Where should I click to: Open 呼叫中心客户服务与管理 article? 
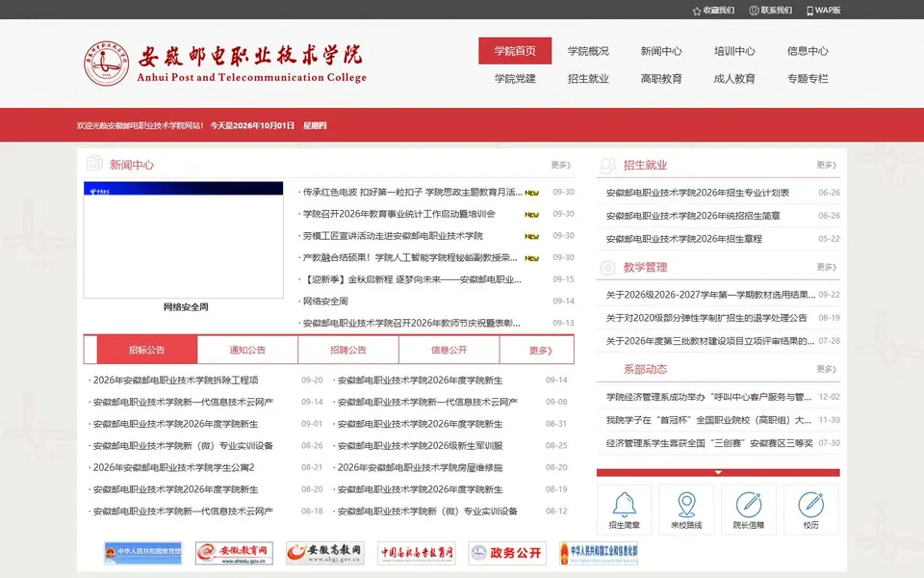pos(708,397)
